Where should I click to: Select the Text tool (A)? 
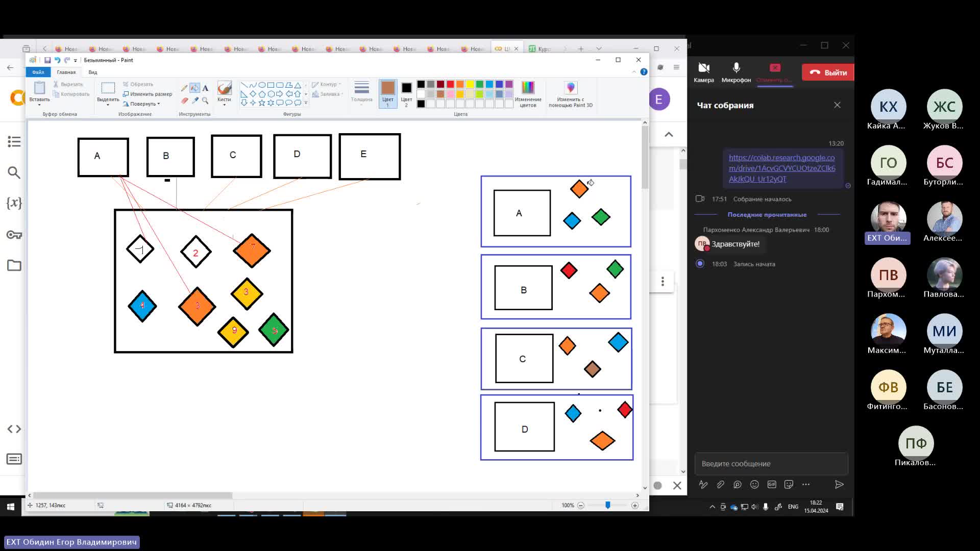(205, 88)
